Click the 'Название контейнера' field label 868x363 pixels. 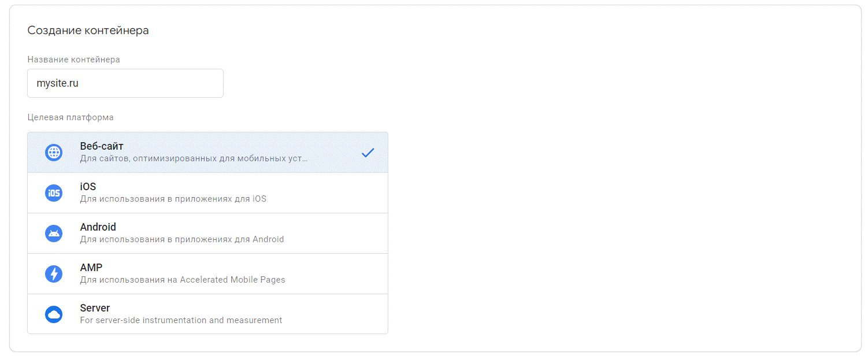coord(73,60)
